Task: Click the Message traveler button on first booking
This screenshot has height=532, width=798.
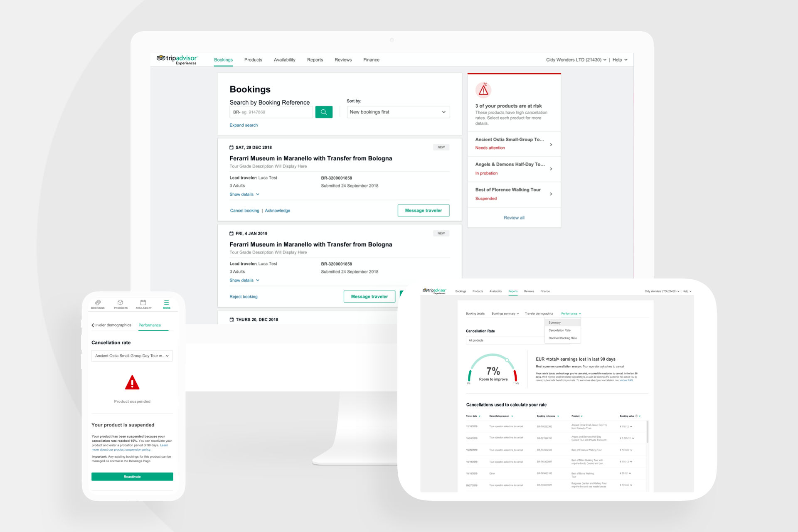Action: [x=424, y=210]
